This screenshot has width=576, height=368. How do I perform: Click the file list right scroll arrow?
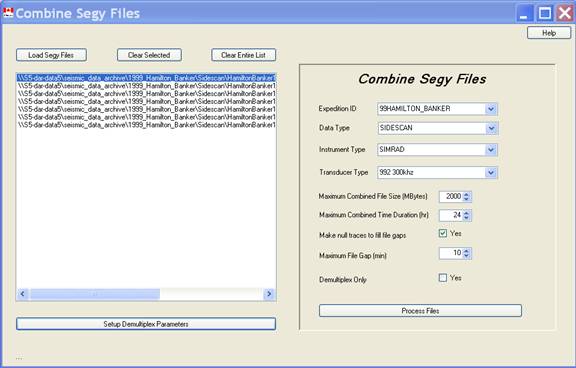point(269,294)
